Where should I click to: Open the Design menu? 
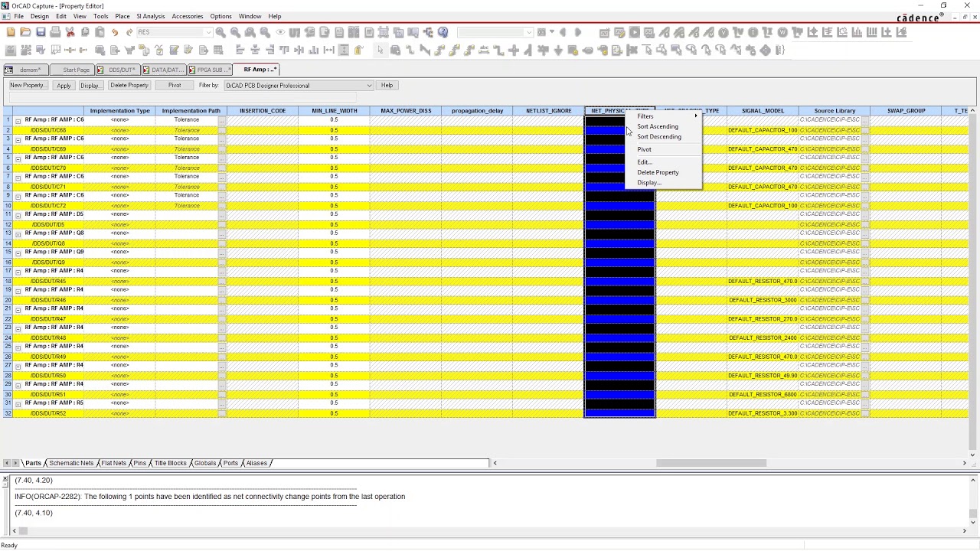(x=39, y=16)
